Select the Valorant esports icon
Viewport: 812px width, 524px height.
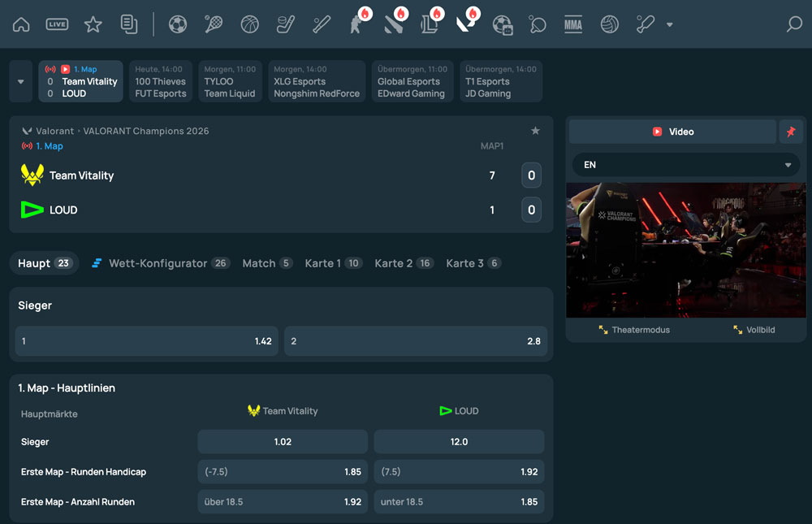(465, 24)
